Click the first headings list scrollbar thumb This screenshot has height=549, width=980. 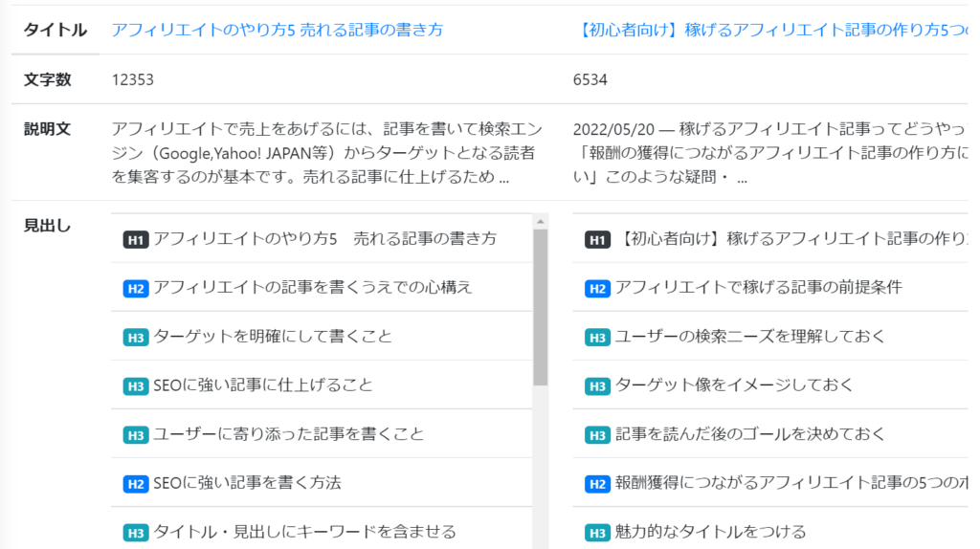pos(541,307)
